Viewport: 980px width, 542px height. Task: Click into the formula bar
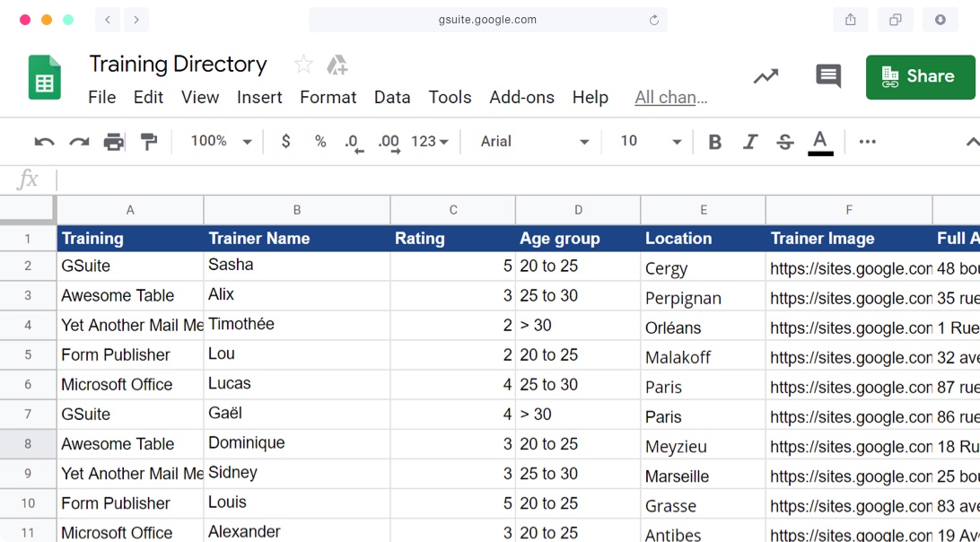518,180
